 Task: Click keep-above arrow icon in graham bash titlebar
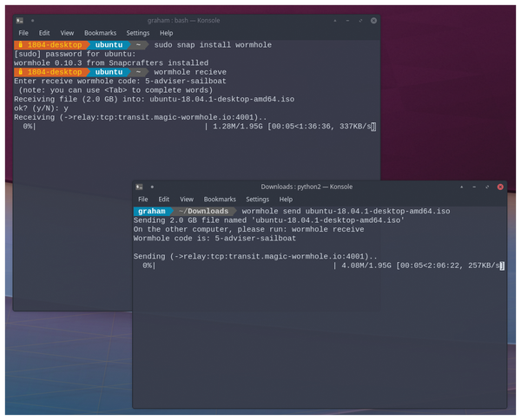click(x=335, y=21)
